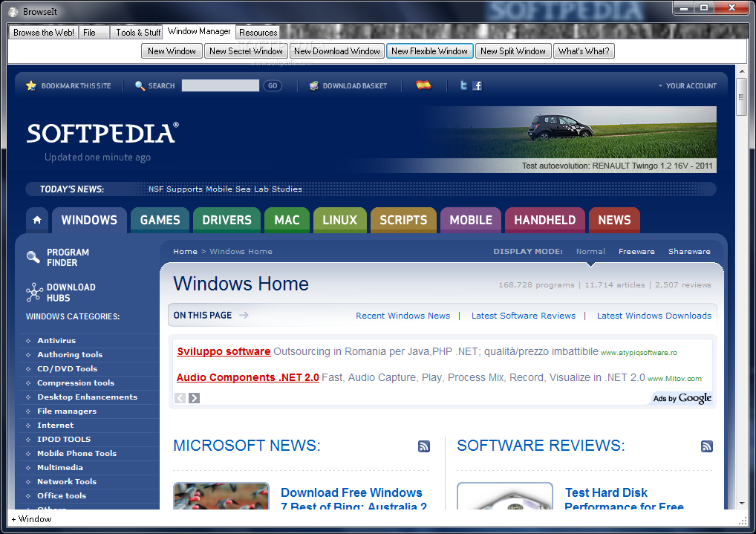The image size is (756, 534).
Task: Open the Antivirus category
Action: 56,341
